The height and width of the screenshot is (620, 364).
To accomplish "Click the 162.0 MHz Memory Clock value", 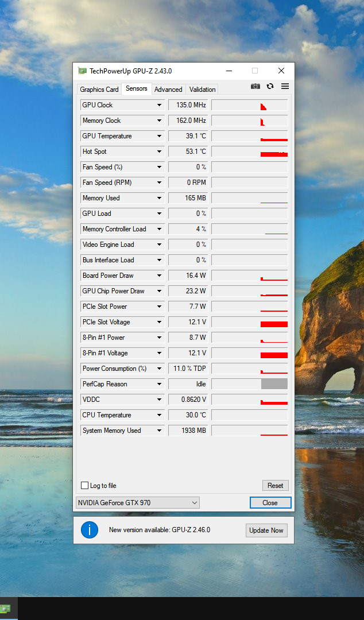I will coord(188,121).
